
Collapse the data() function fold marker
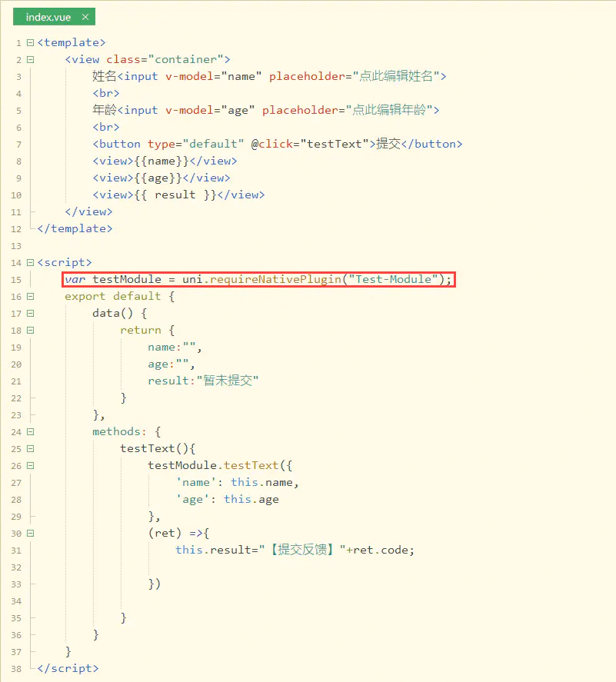point(30,313)
